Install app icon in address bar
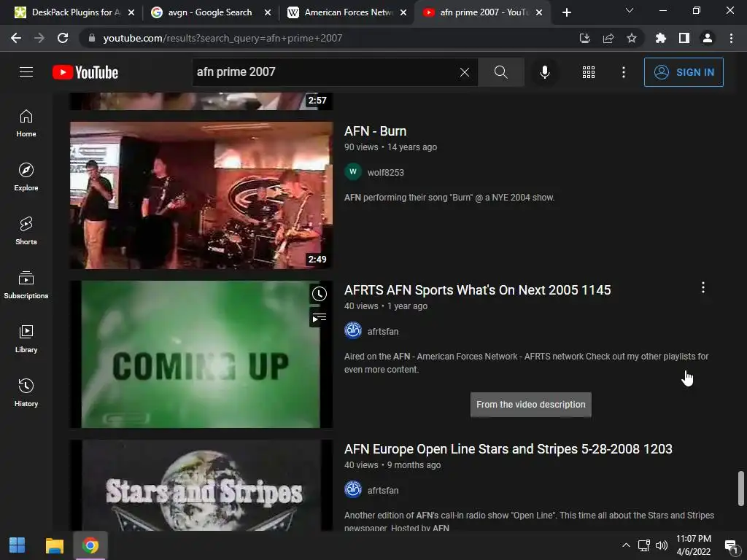 (x=584, y=38)
